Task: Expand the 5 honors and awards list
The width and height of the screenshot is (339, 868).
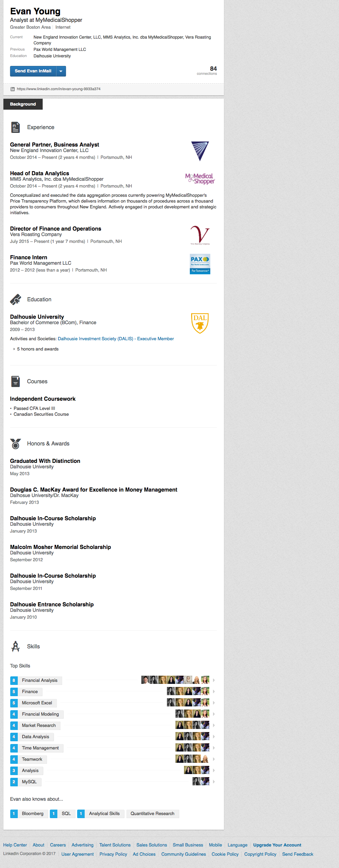Action: (38, 349)
